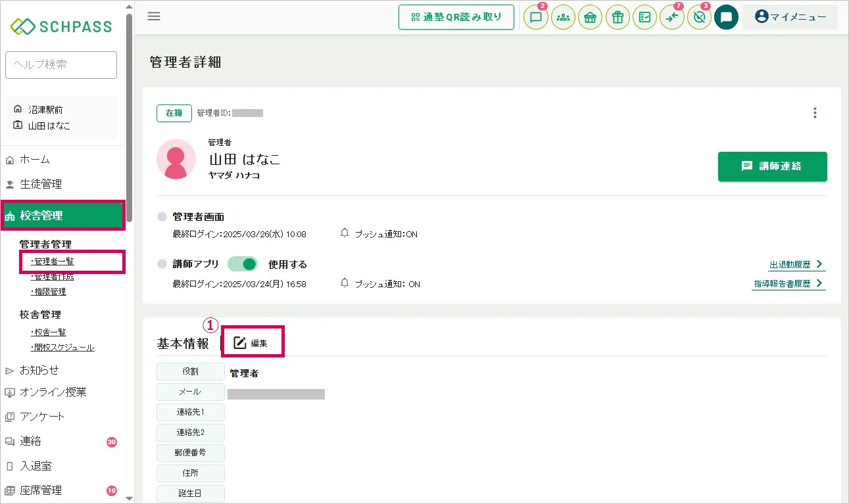This screenshot has width=849, height=504.
Task: Open the マイメニュー dropdown
Action: [x=790, y=17]
